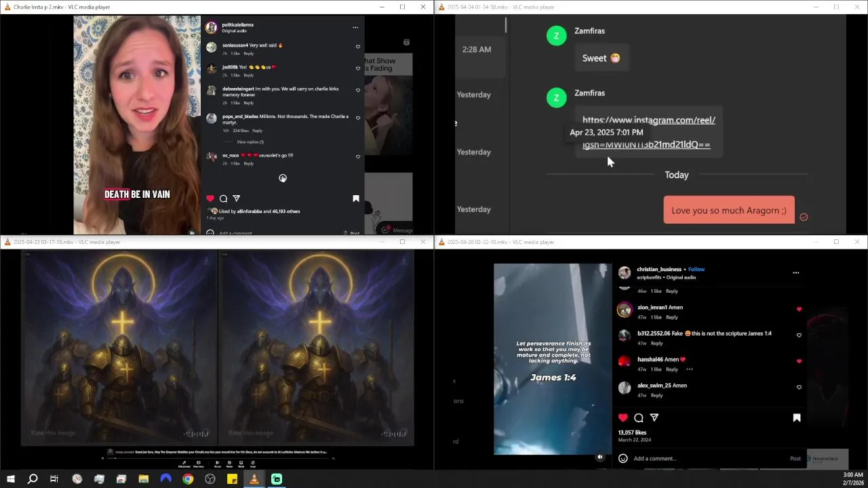The image size is (868, 488).
Task: Toggle the bookmark on politicalelianna's reel
Action: pos(356,199)
